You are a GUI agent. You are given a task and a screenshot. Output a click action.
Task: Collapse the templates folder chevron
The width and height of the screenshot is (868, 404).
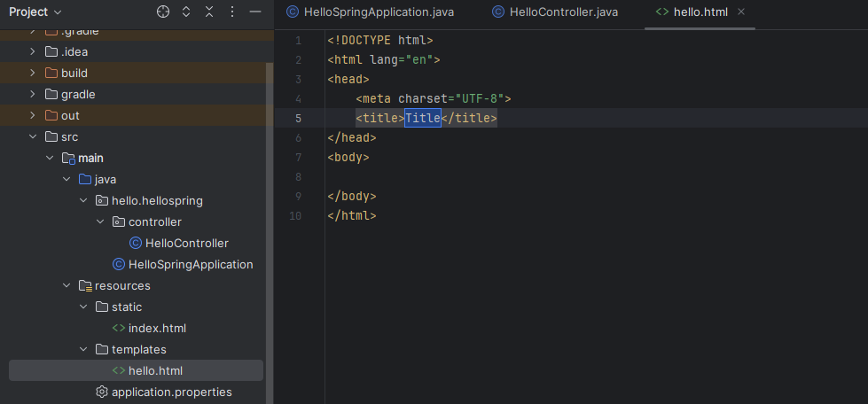click(x=83, y=349)
